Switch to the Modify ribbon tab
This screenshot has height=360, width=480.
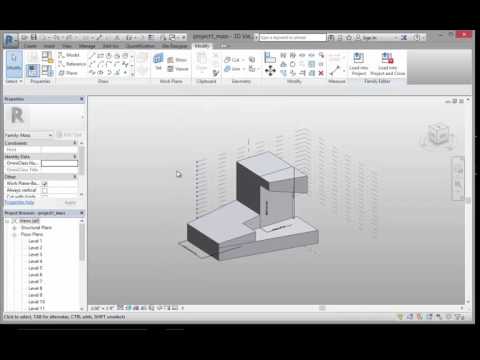202,46
